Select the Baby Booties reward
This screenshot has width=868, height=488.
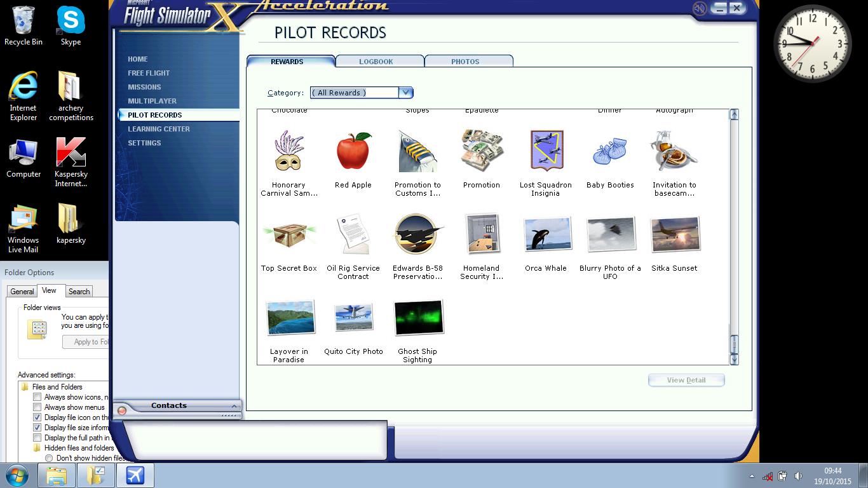[610, 152]
